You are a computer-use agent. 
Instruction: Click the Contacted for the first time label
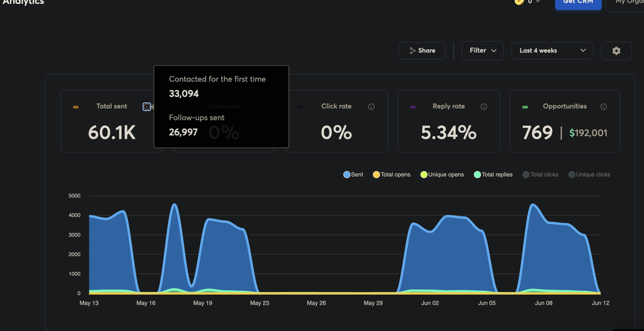pyautogui.click(x=217, y=79)
